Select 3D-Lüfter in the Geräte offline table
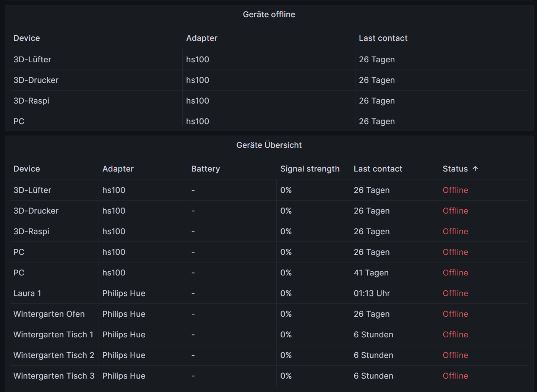Image resolution: width=537 pixels, height=392 pixels. [32, 60]
